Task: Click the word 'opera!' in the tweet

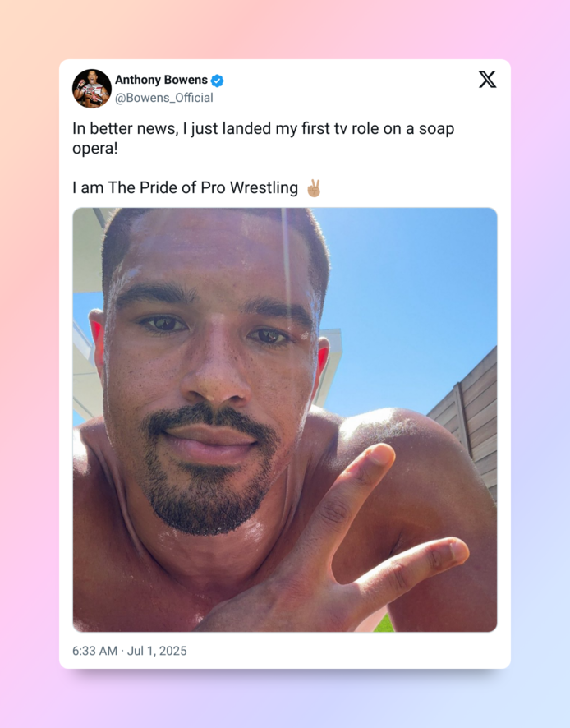Action: pos(95,149)
